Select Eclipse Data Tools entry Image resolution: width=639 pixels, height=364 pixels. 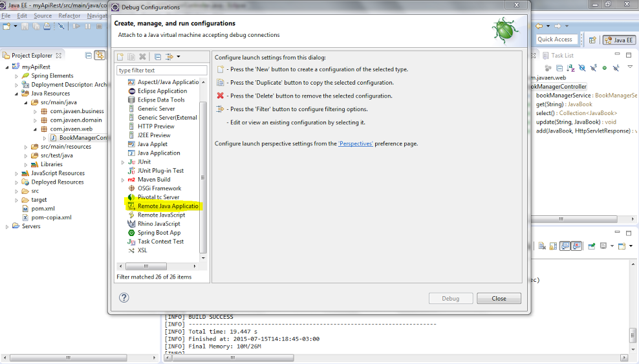(x=156, y=100)
